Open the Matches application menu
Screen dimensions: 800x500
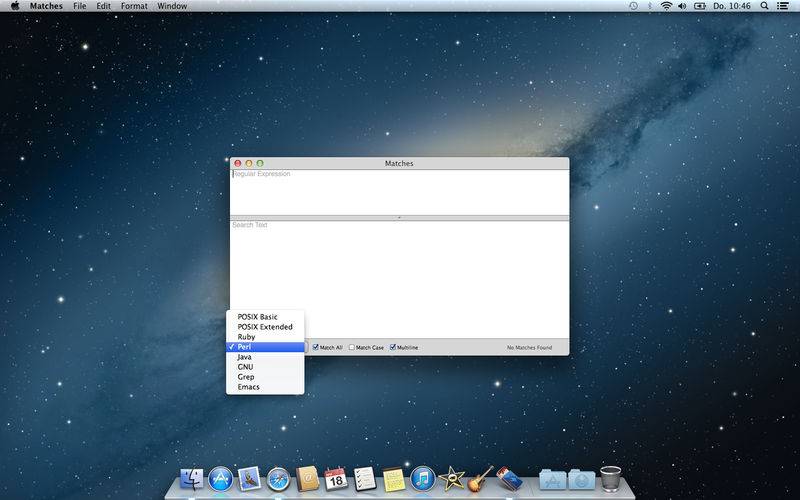point(46,6)
